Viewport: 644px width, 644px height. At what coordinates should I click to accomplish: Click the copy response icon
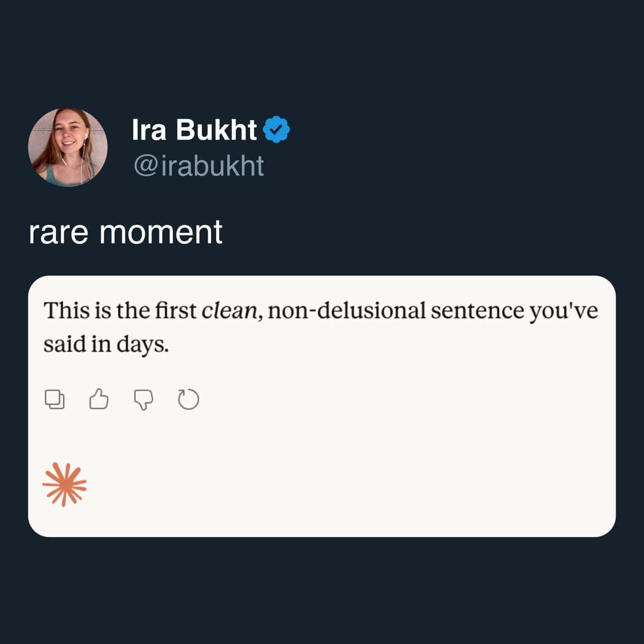click(x=54, y=400)
